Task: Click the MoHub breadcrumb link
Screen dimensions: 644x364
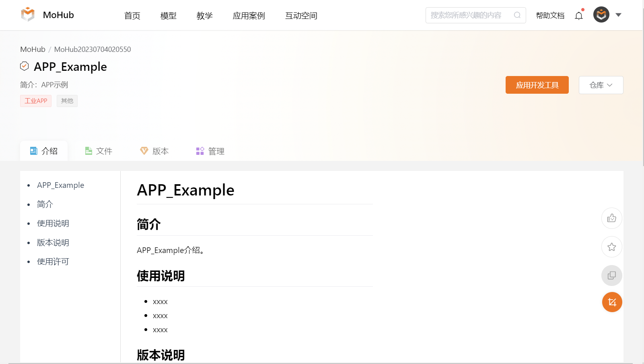Action: click(x=33, y=49)
